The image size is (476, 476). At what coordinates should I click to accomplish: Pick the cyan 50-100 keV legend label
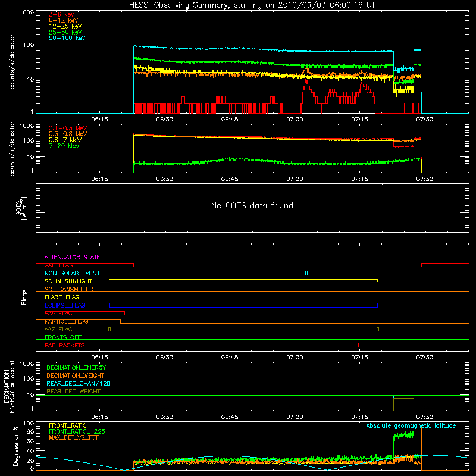click(67, 38)
